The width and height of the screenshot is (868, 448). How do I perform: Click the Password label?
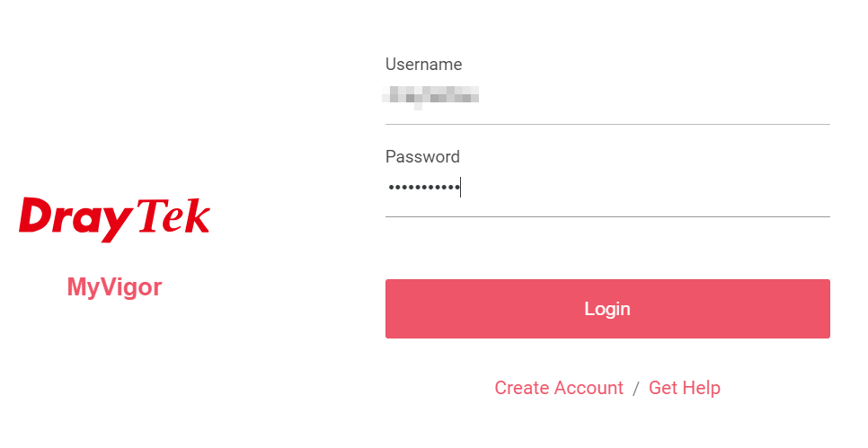(x=422, y=156)
